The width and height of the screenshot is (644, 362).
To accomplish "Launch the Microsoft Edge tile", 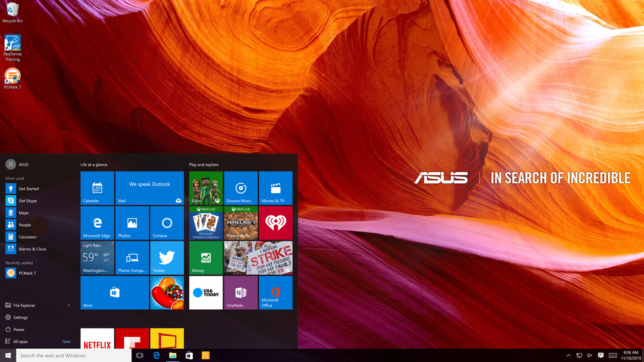I will 97,223.
